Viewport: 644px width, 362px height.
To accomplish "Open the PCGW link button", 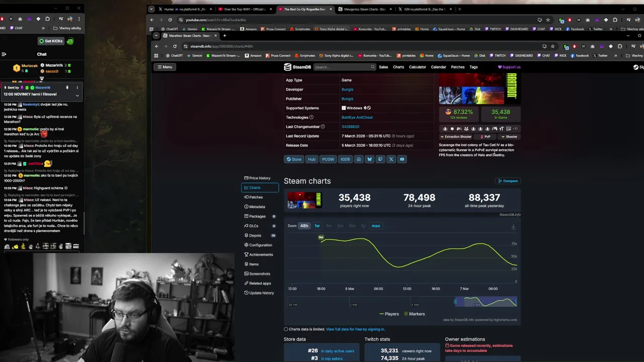I will tap(328, 159).
